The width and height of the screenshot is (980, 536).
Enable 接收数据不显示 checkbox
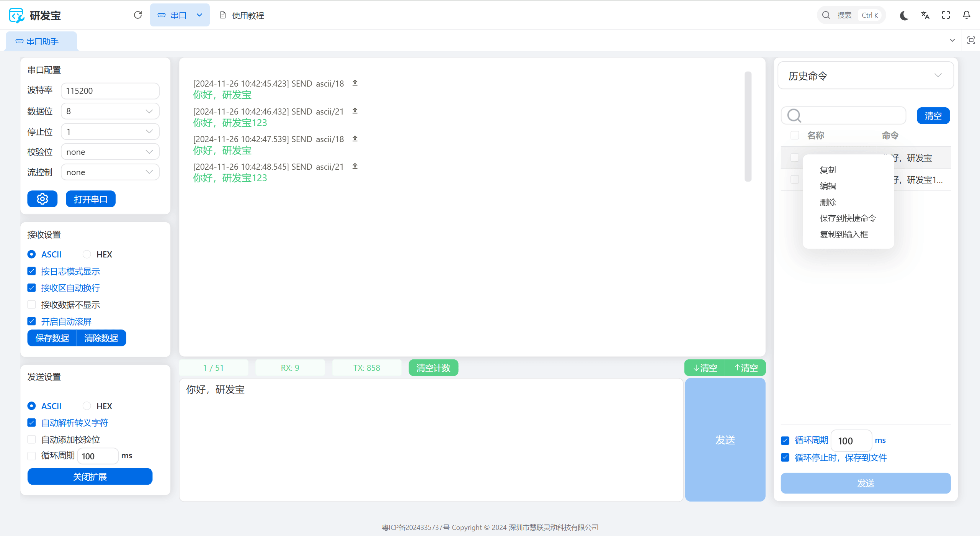32,305
